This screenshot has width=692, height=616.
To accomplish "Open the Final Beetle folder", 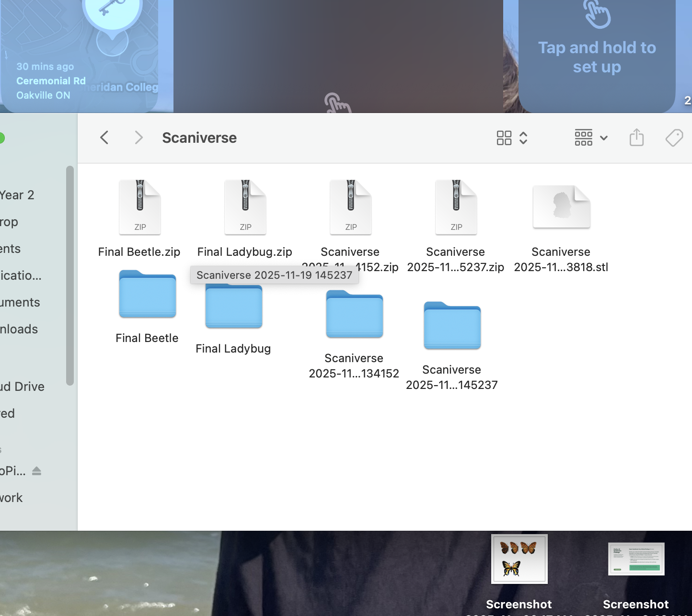I will tap(147, 295).
